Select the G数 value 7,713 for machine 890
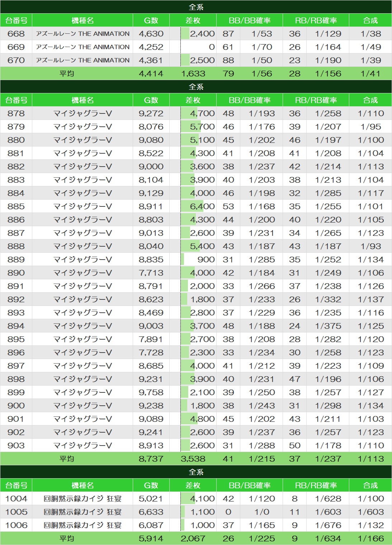The height and width of the screenshot is (545, 392). click(x=151, y=273)
